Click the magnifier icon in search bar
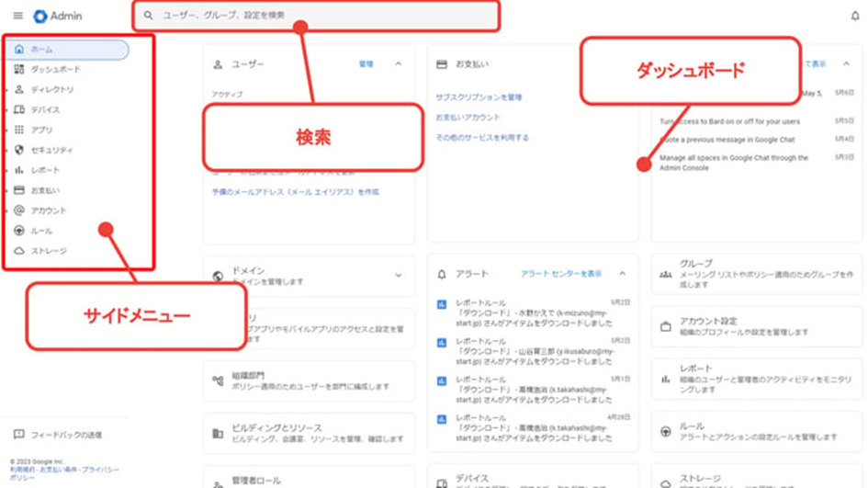Image resolution: width=868 pixels, height=488 pixels. (149, 16)
